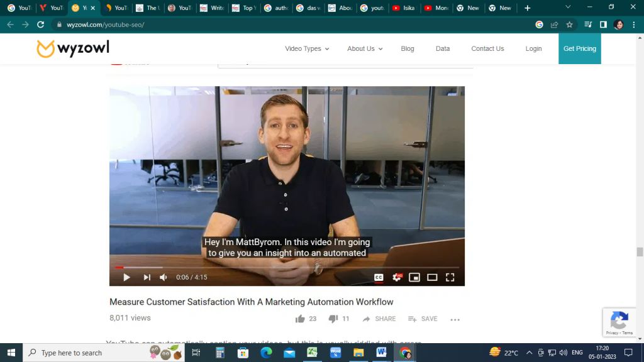644x362 pixels.
Task: Skip to next video
Action: [x=147, y=277]
